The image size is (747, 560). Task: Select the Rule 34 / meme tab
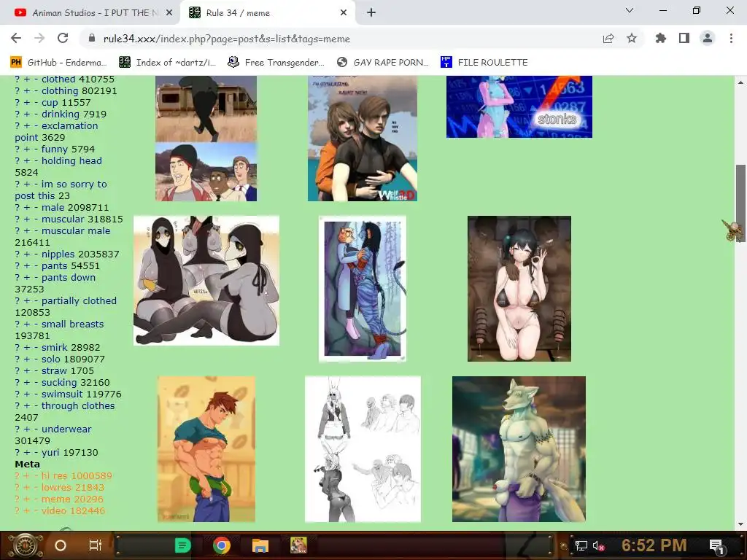point(267,13)
